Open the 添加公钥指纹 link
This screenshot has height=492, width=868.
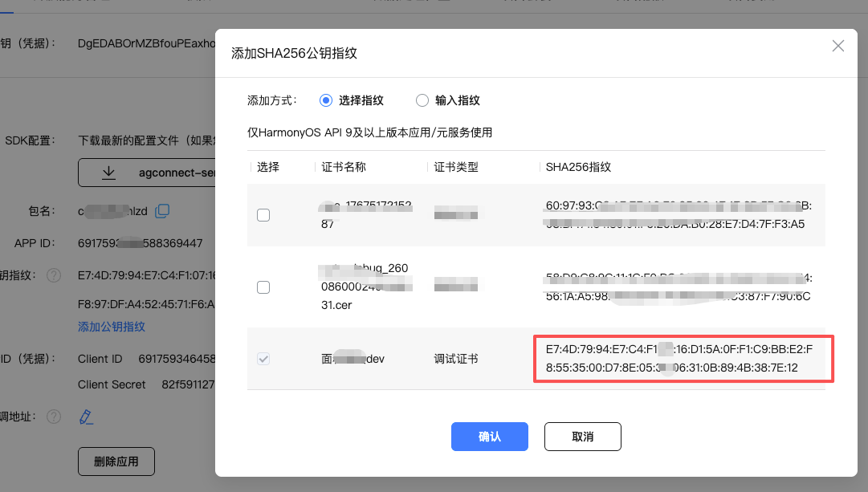tap(112, 327)
